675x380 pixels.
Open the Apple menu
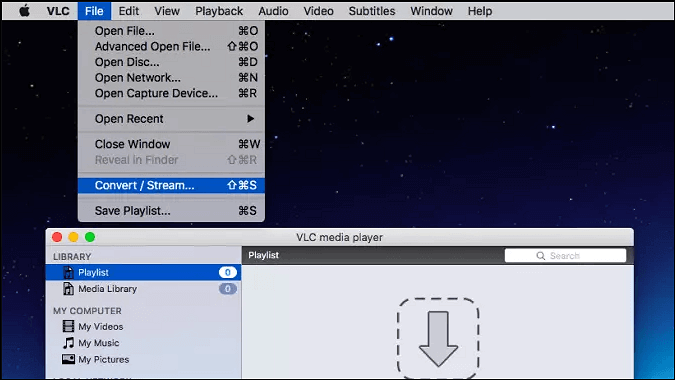click(x=25, y=11)
